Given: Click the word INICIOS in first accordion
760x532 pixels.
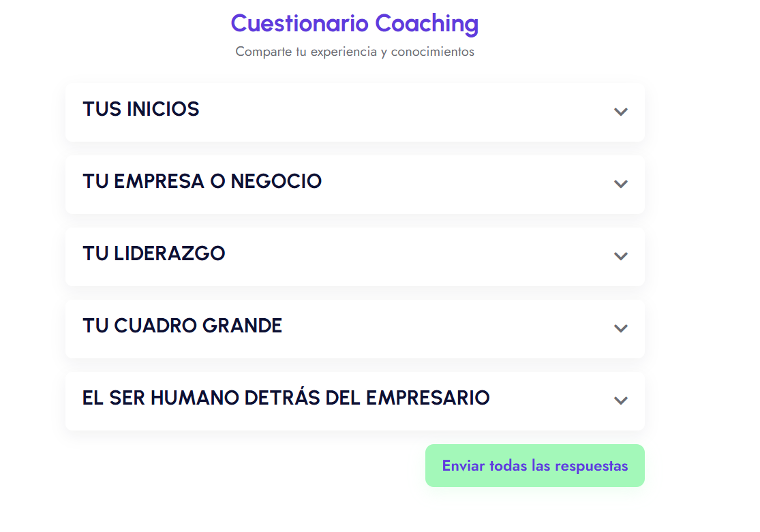Looking at the screenshot, I should click(x=163, y=109).
